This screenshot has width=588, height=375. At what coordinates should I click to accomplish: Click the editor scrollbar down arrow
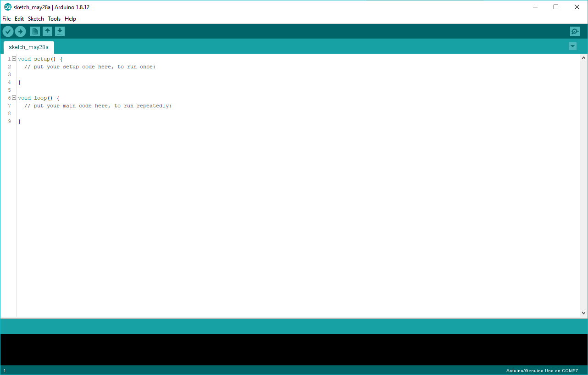click(x=583, y=313)
